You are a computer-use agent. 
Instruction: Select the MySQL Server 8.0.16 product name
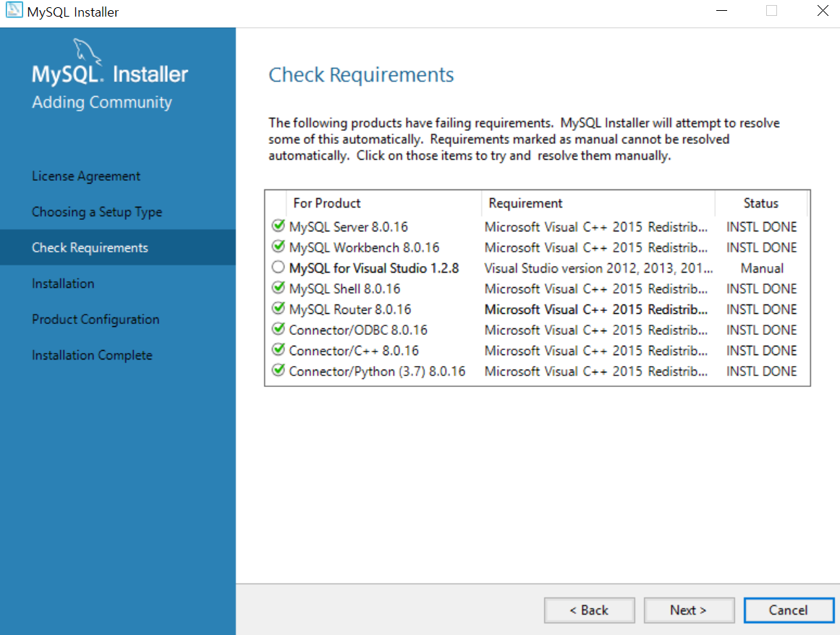[x=349, y=227]
